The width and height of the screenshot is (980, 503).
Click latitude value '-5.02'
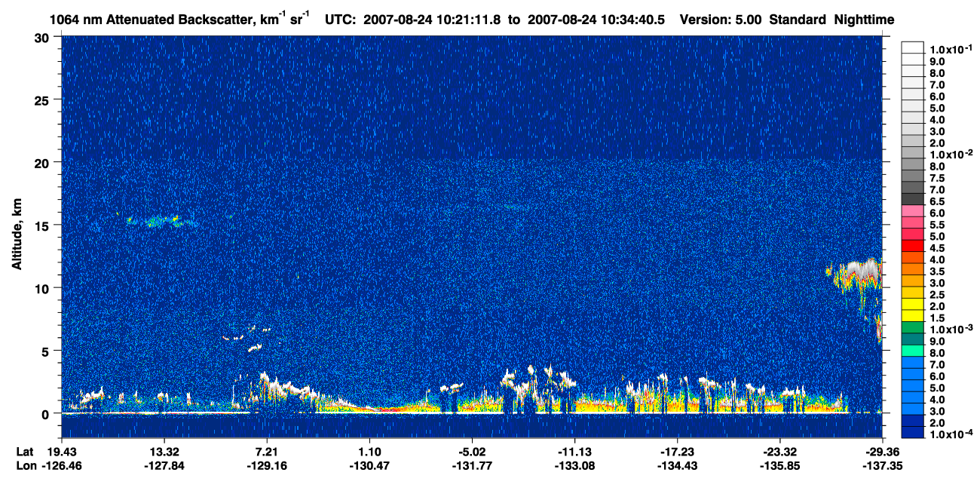471,451
